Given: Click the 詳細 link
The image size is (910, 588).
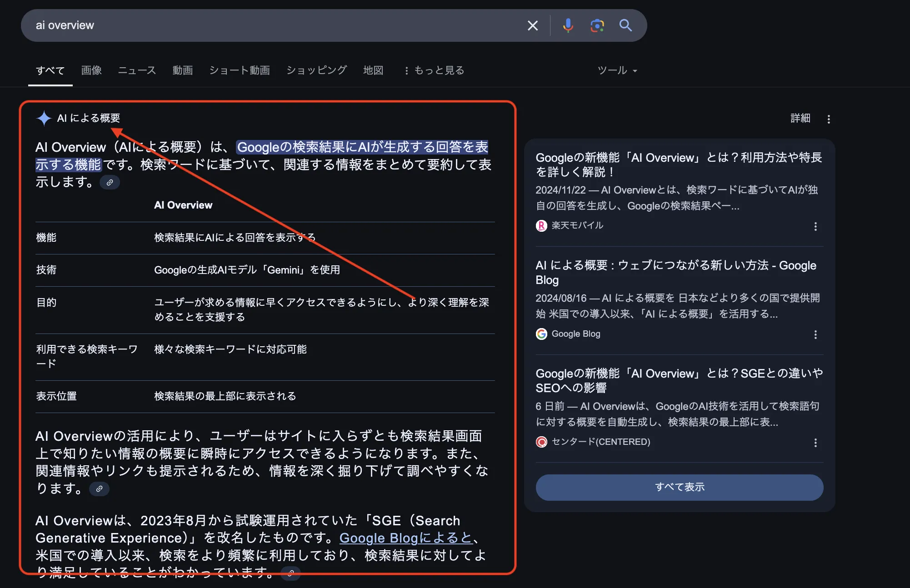Looking at the screenshot, I should pos(800,118).
